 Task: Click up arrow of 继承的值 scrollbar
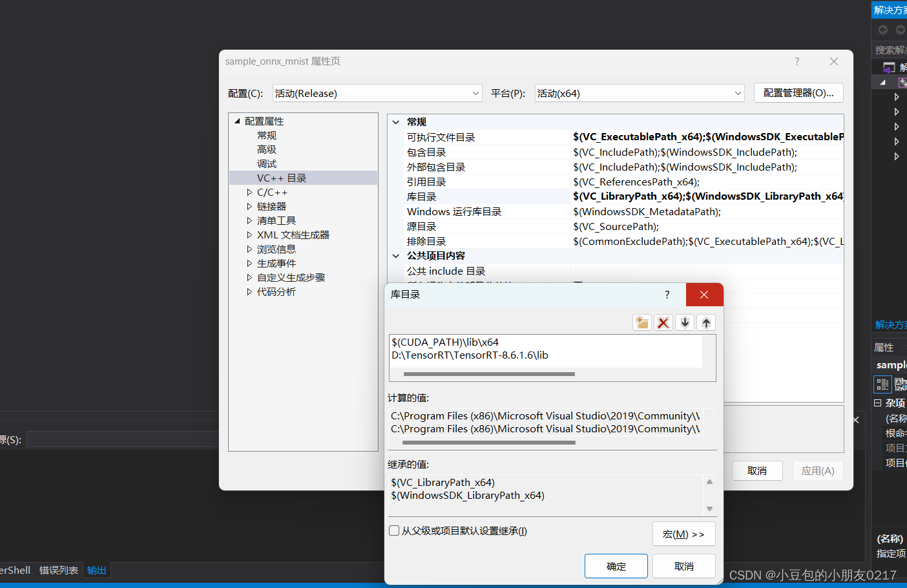pos(709,482)
